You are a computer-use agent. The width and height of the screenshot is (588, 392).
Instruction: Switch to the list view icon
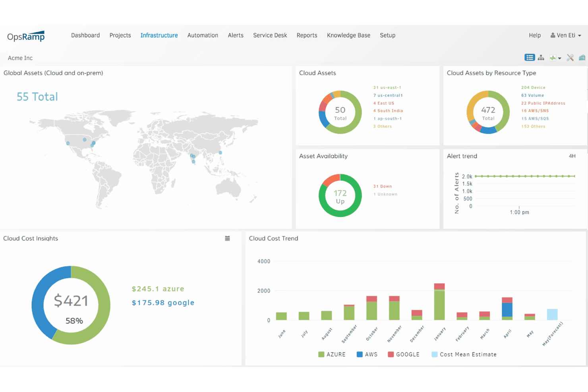[529, 58]
